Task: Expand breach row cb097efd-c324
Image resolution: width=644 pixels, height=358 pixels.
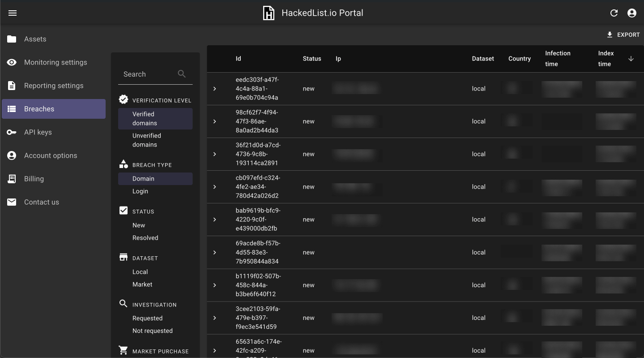Action: 215,187
